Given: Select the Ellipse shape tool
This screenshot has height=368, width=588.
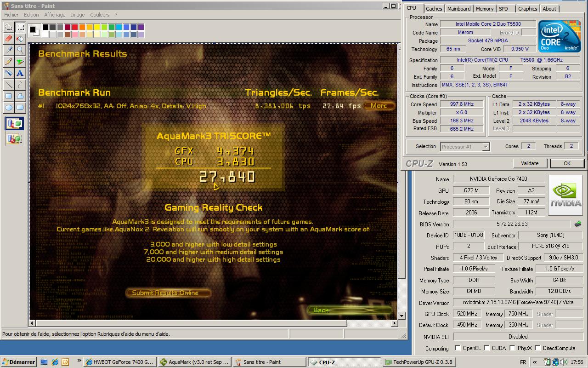Looking at the screenshot, I should (x=8, y=108).
